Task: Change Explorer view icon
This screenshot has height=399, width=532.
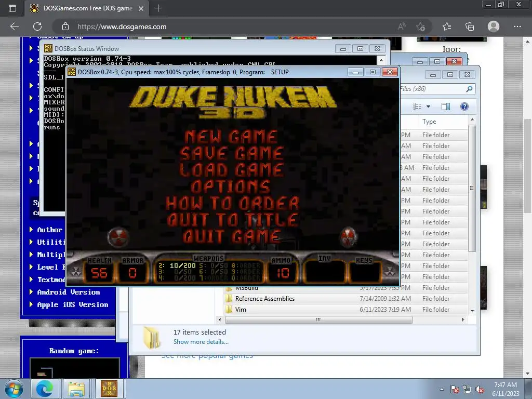Action: click(417, 107)
